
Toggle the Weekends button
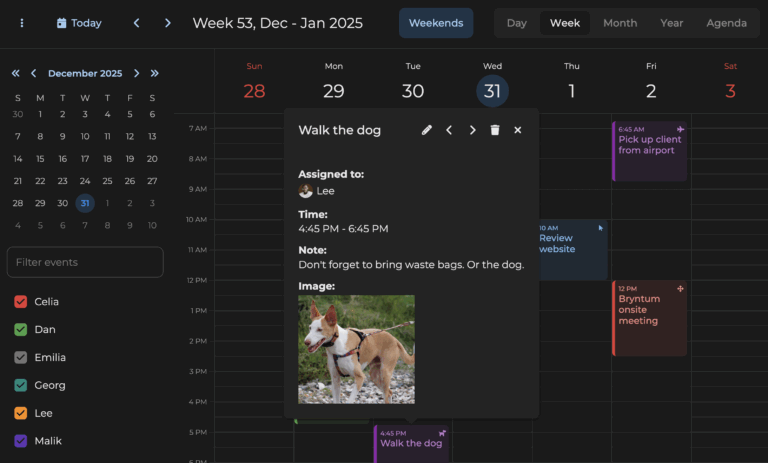436,23
